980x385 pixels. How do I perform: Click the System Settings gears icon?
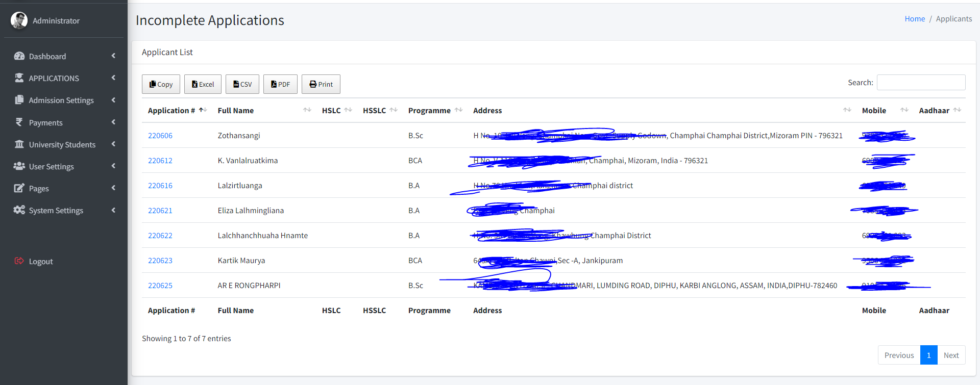[x=19, y=210]
